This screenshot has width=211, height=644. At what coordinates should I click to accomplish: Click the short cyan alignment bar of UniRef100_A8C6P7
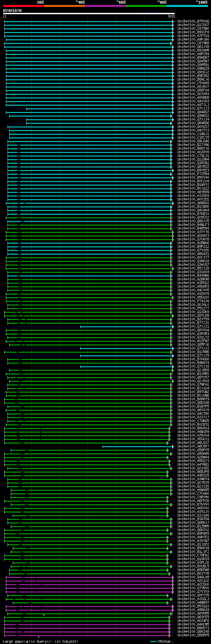coord(138,446)
